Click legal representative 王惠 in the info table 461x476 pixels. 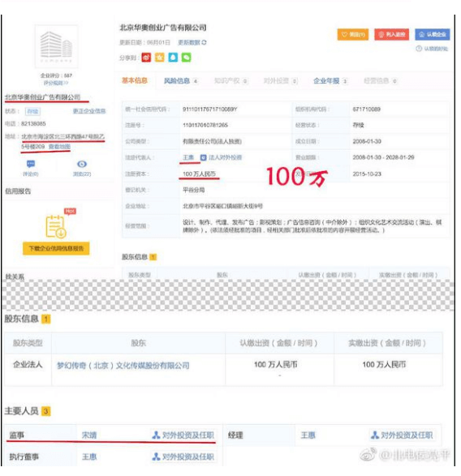point(188,157)
